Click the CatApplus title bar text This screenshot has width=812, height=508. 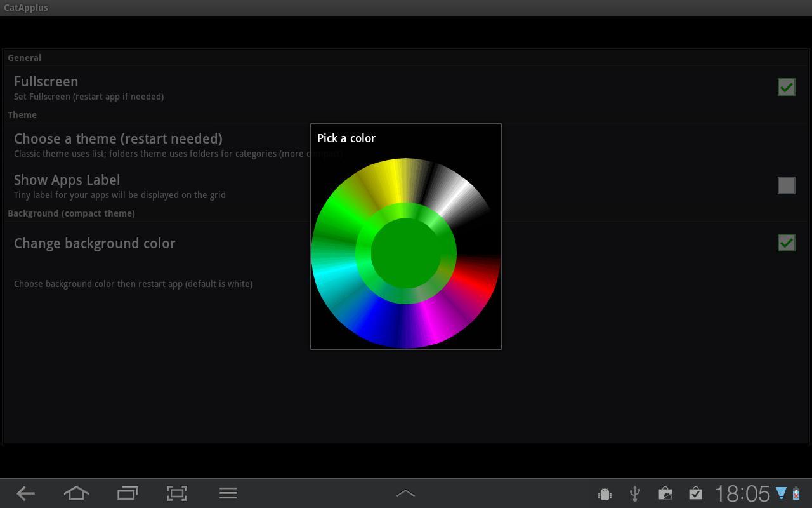click(x=26, y=8)
